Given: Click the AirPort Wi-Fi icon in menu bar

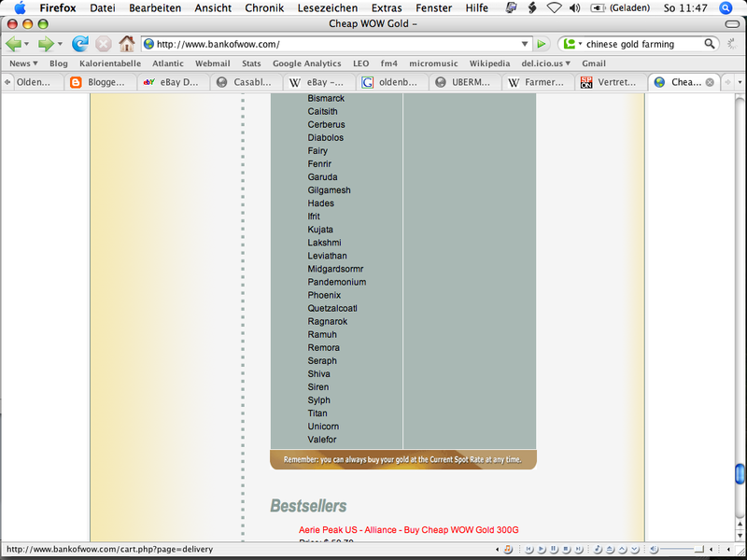Looking at the screenshot, I should tap(554, 7).
